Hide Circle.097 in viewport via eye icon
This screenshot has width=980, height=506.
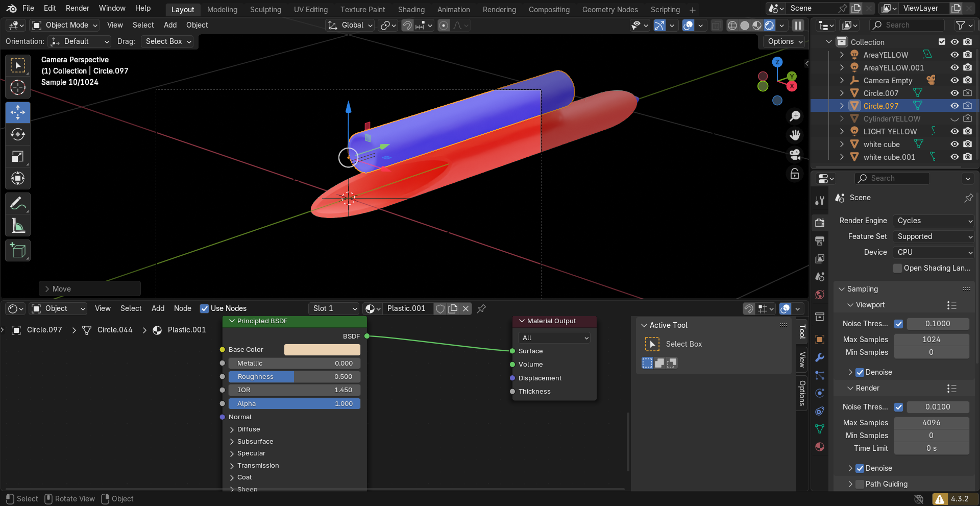click(954, 106)
